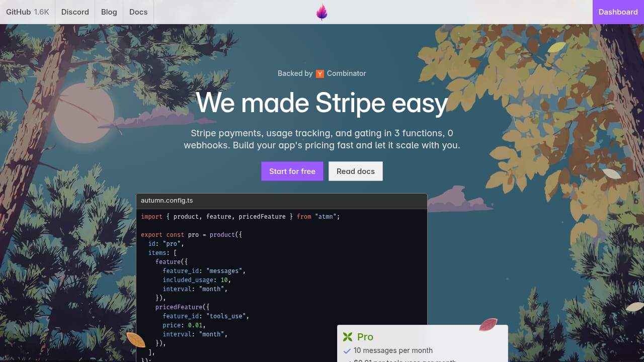The image size is (644, 362).
Task: Click the 'feature({' code line
Action: pos(172,262)
